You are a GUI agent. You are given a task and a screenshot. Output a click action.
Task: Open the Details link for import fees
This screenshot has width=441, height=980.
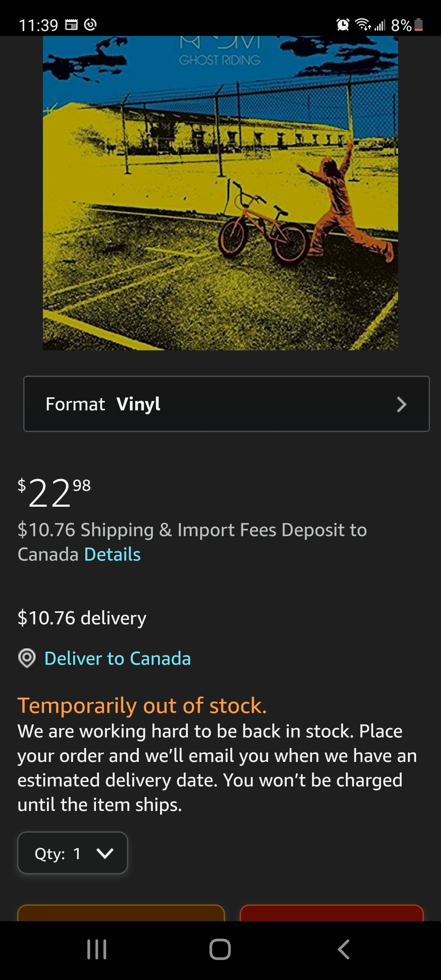point(112,555)
